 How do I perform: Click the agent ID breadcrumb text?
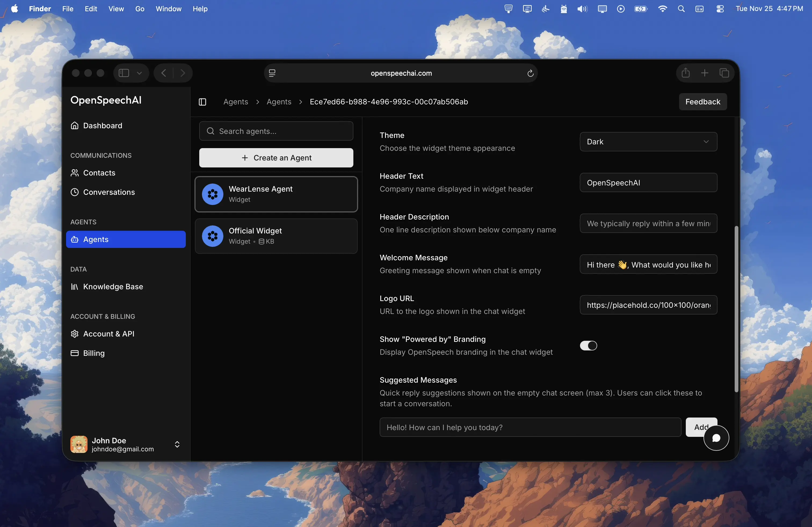point(389,102)
